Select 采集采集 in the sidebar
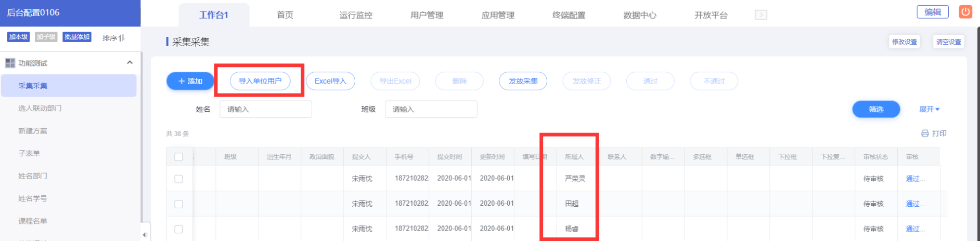This screenshot has width=980, height=241. click(x=69, y=86)
